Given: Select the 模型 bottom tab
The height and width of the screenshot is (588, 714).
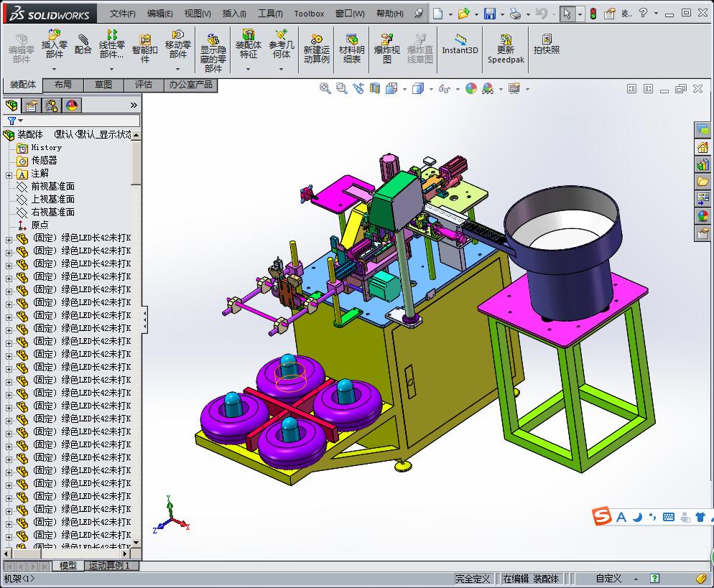Looking at the screenshot, I should [x=68, y=566].
